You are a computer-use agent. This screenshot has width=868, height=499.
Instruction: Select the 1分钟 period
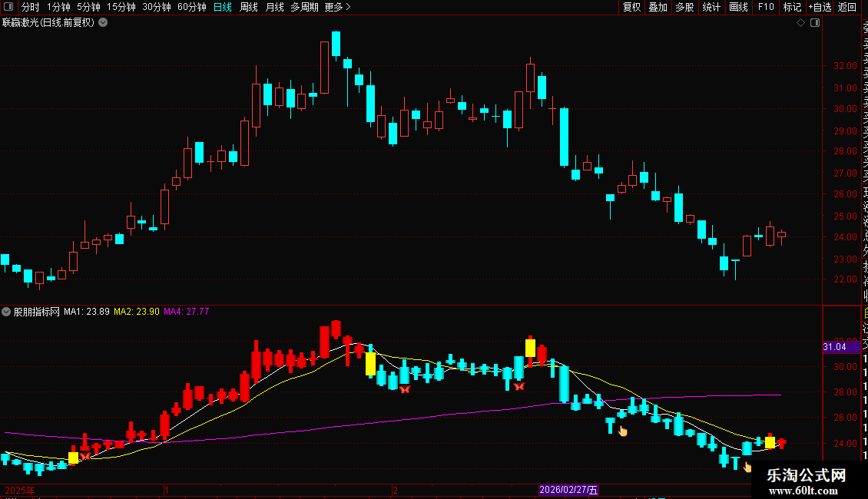[58, 7]
